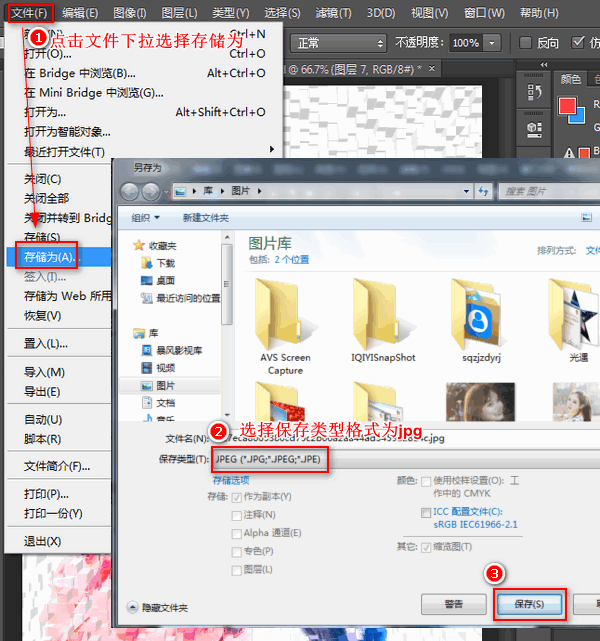
Task: Toggle the ICC 配置文件(C) checkbox
Action: 426,512
